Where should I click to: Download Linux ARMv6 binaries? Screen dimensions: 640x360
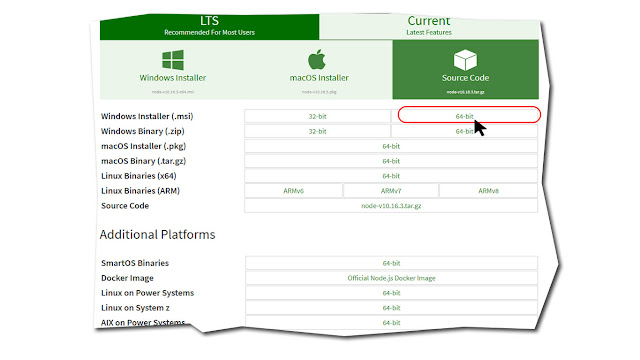(x=293, y=191)
